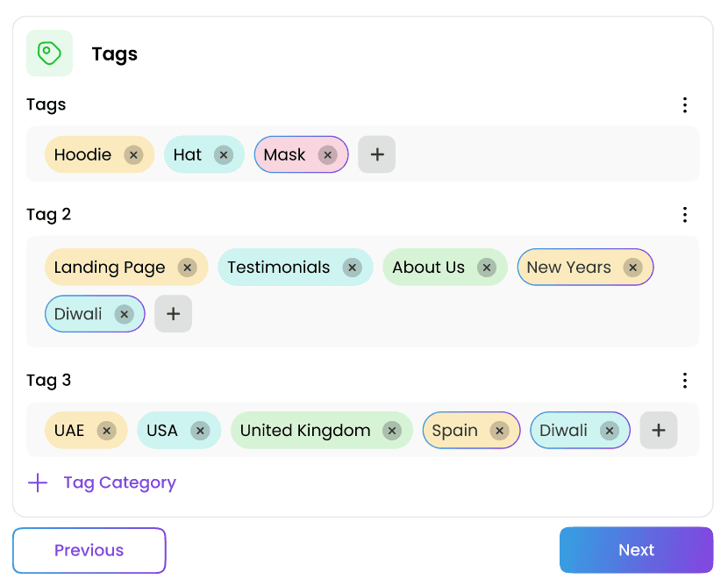Open the Tags section options menu
The width and height of the screenshot is (728, 586).
tap(685, 105)
